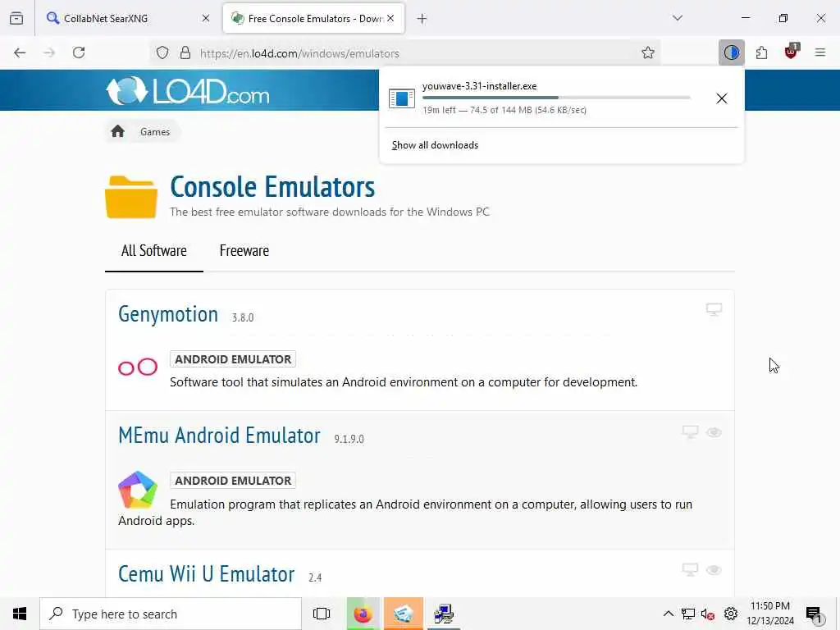Open tracking protection shield icon
The height and width of the screenshot is (630, 840).
(162, 52)
